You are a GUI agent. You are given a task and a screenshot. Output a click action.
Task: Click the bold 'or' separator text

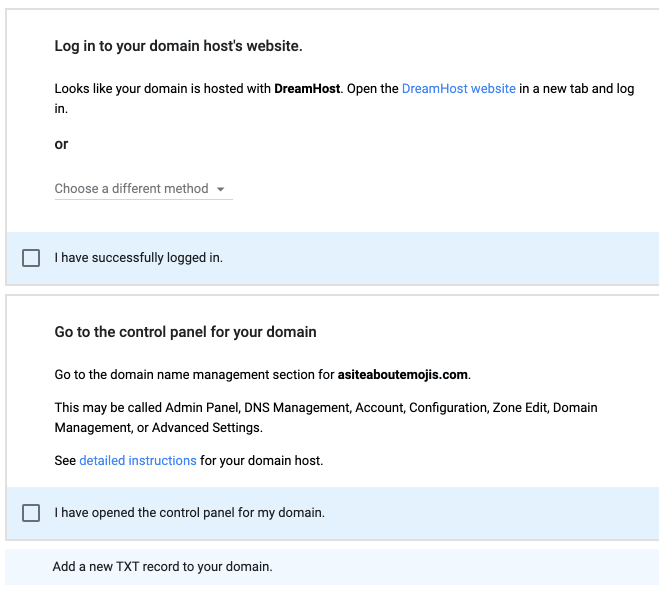[61, 144]
